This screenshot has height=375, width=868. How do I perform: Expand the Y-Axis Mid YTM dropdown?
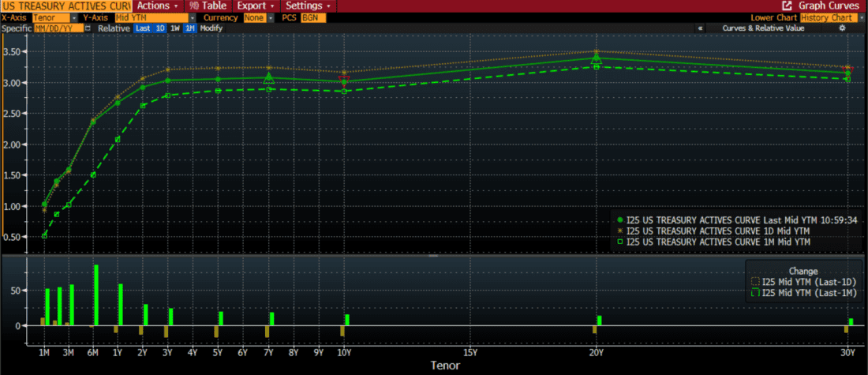pos(192,17)
